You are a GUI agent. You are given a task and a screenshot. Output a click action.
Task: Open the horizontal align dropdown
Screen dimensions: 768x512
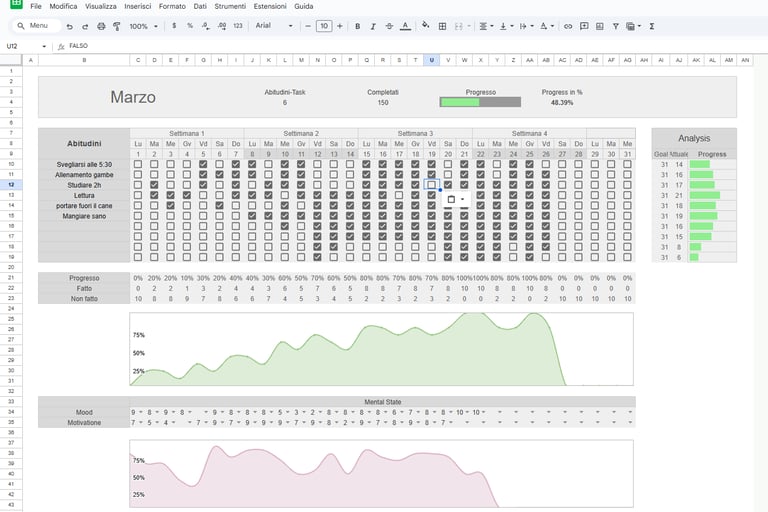(486, 26)
